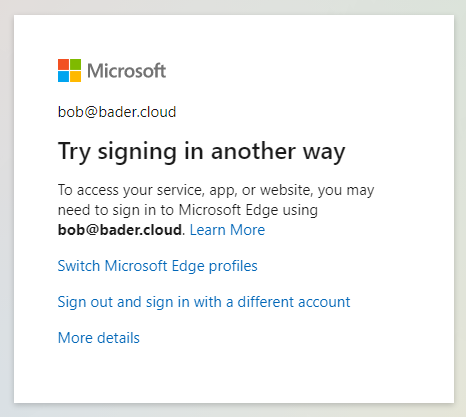Image resolution: width=466 pixels, height=417 pixels.
Task: Click the green square in Microsoft logo
Action: [x=75, y=64]
